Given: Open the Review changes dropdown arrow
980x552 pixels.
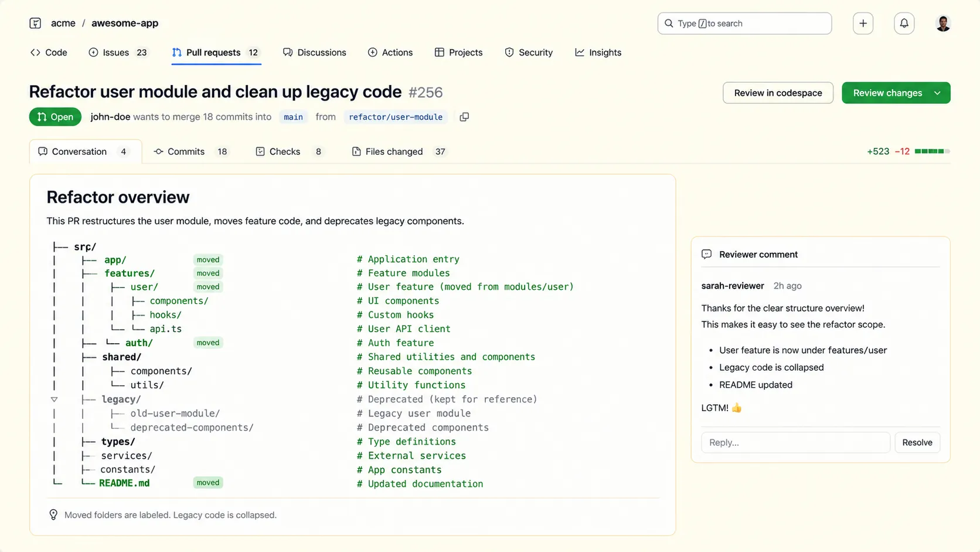Looking at the screenshot, I should 937,93.
